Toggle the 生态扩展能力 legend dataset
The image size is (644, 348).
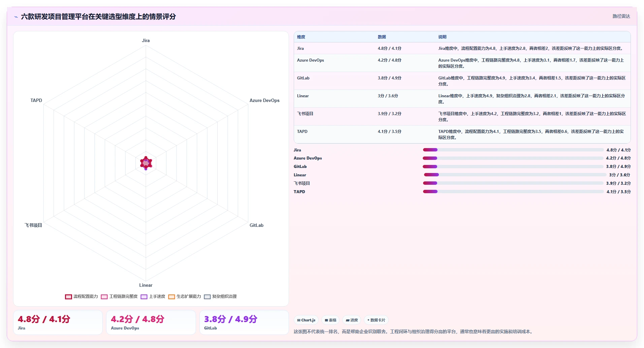185,297
